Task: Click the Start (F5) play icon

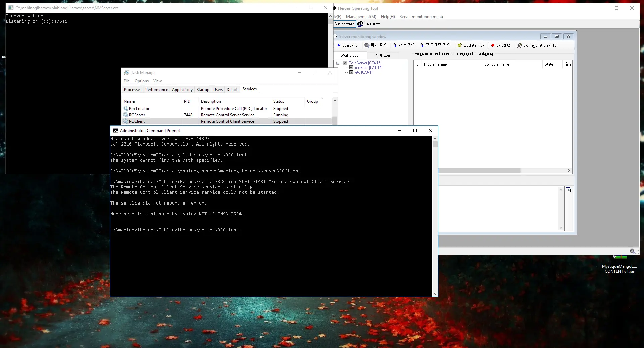Action: 339,45
